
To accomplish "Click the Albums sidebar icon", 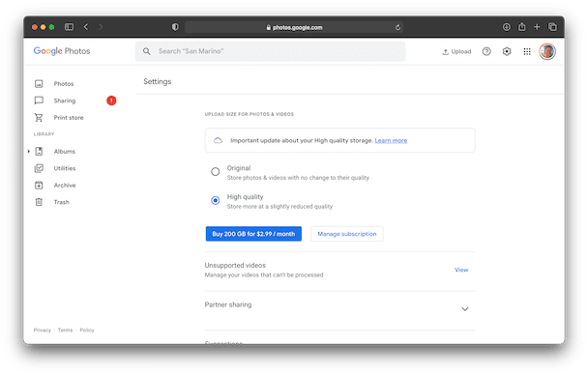I will click(x=39, y=152).
